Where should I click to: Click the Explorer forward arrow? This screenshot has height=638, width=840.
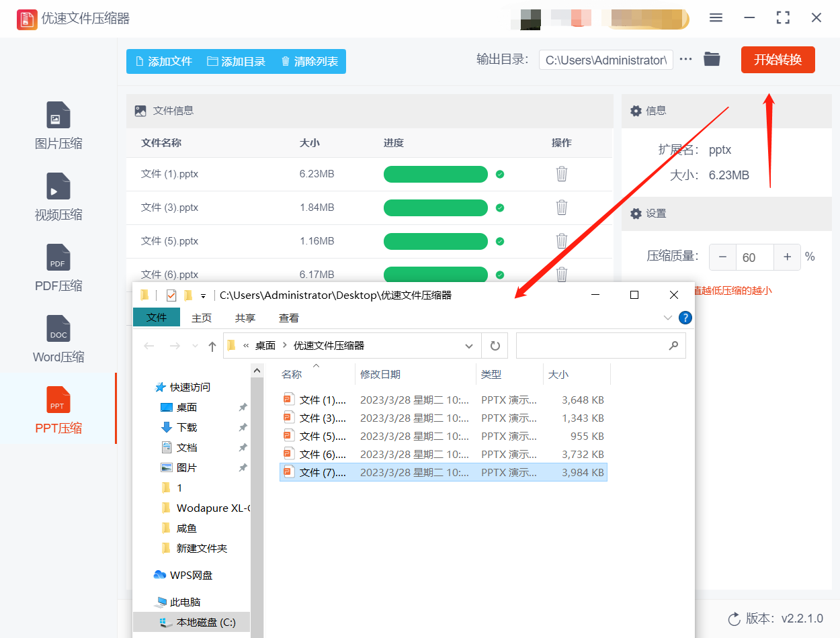pos(175,346)
